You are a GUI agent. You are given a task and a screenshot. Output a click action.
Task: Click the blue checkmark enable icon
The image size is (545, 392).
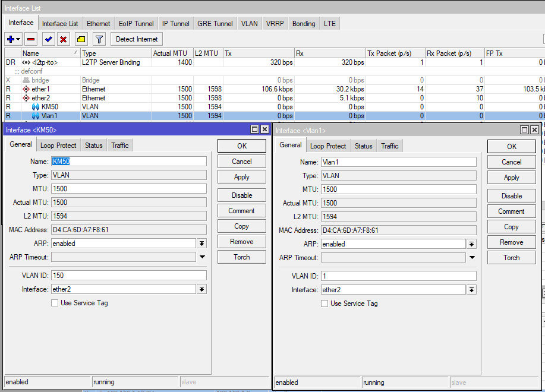pyautogui.click(x=49, y=39)
